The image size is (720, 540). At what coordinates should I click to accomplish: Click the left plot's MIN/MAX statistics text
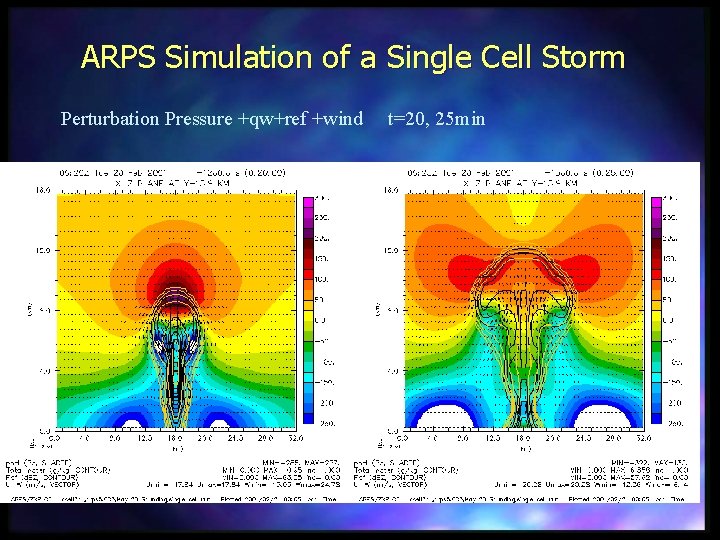pyautogui.click(x=243, y=473)
